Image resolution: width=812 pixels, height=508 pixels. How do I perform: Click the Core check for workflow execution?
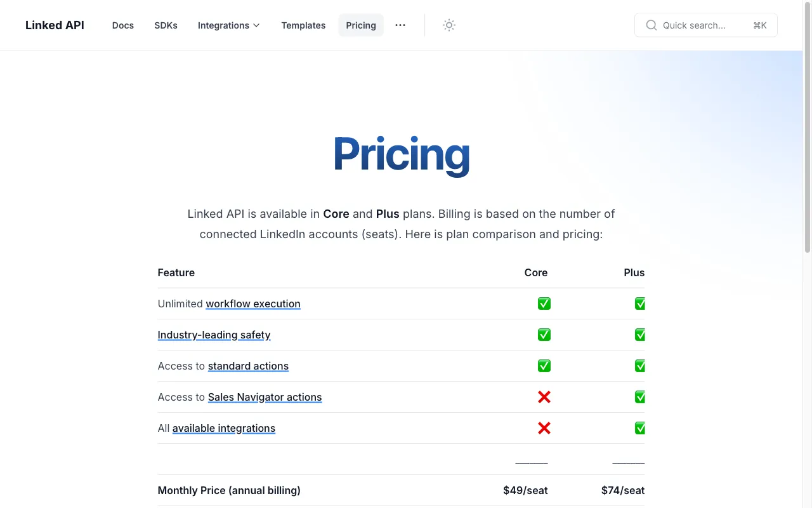pos(544,304)
